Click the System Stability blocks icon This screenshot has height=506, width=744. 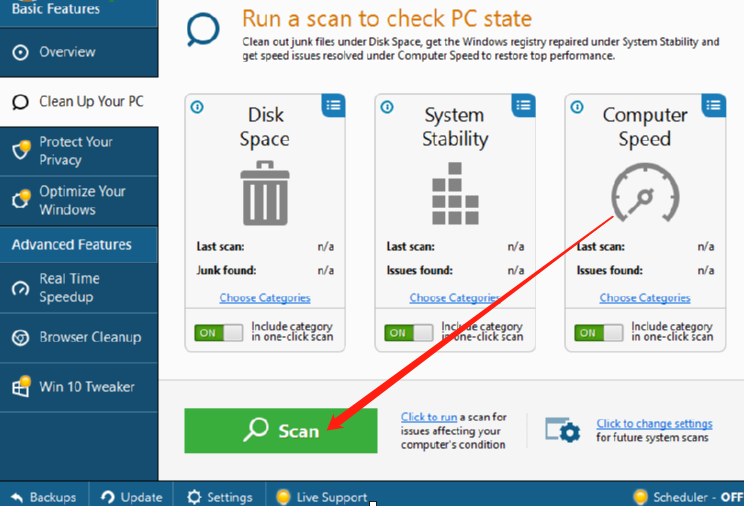coord(455,193)
